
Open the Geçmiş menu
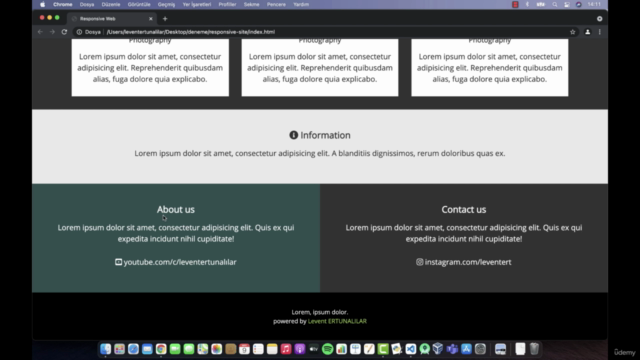(x=167, y=4)
